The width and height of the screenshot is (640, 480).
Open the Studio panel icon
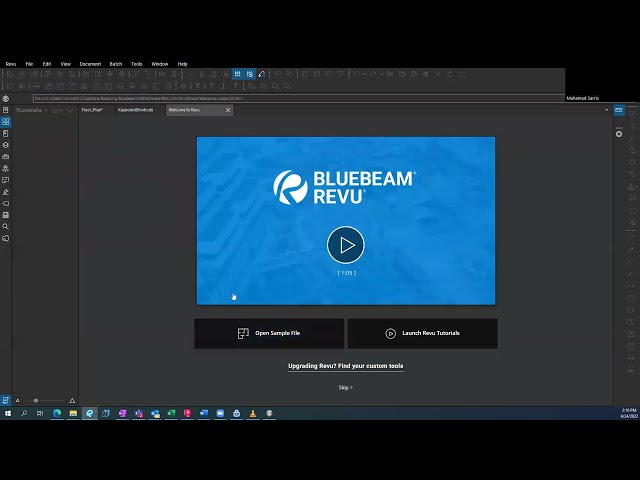(6, 168)
